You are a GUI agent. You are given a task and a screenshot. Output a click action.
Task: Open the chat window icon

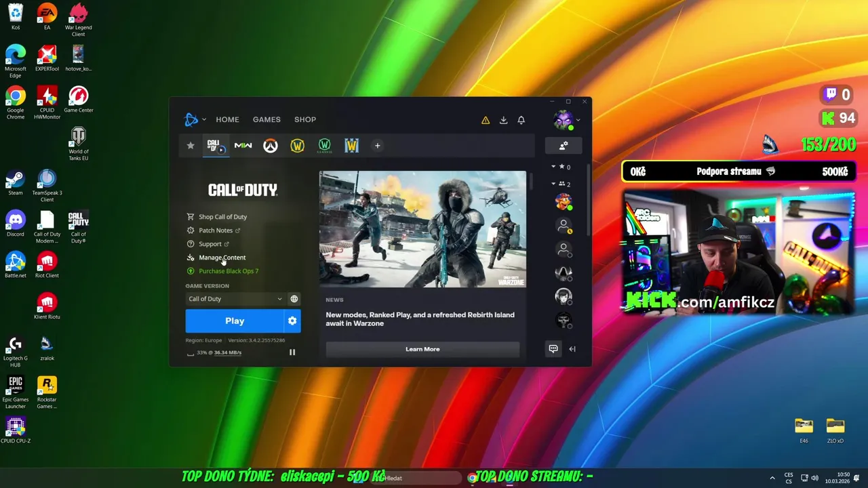[553, 349]
